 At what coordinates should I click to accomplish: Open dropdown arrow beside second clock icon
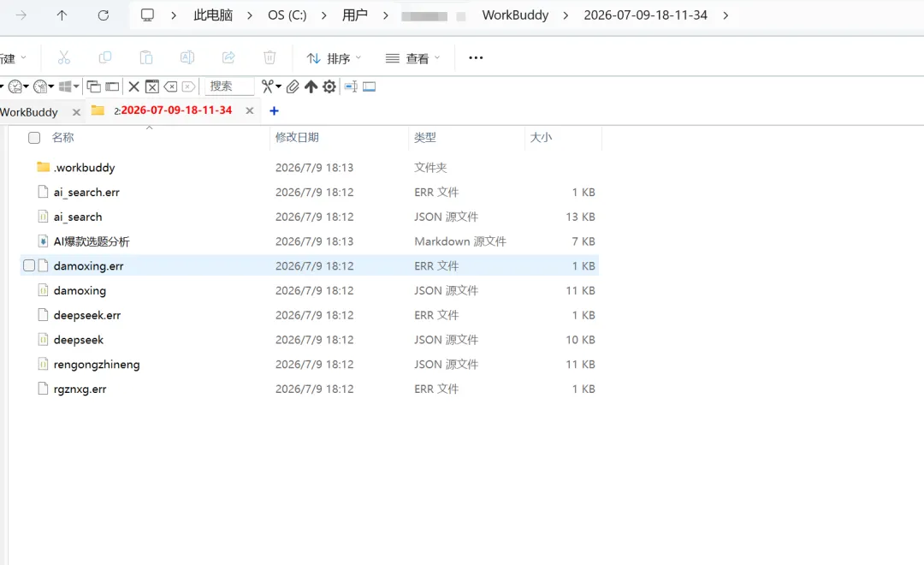pyautogui.click(x=51, y=86)
